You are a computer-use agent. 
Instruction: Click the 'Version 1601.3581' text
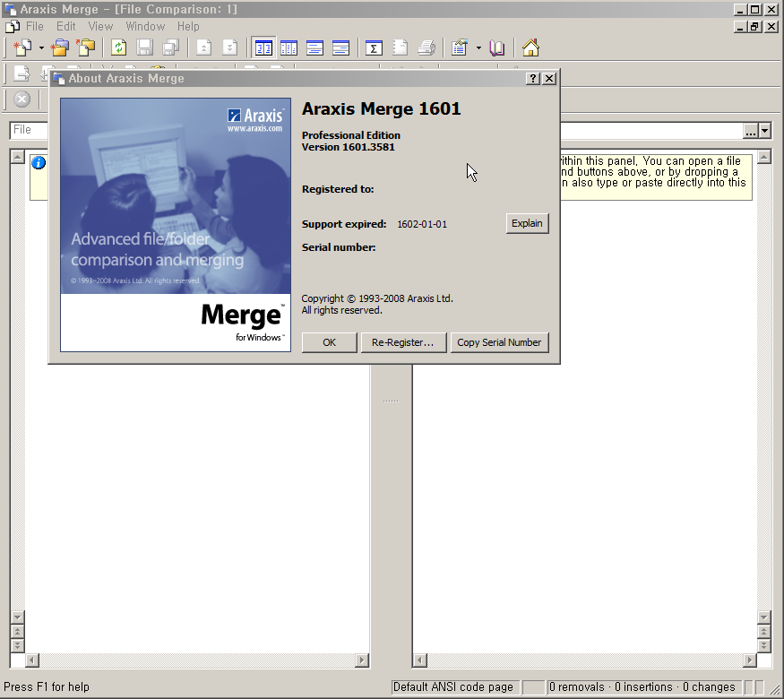[x=349, y=148]
